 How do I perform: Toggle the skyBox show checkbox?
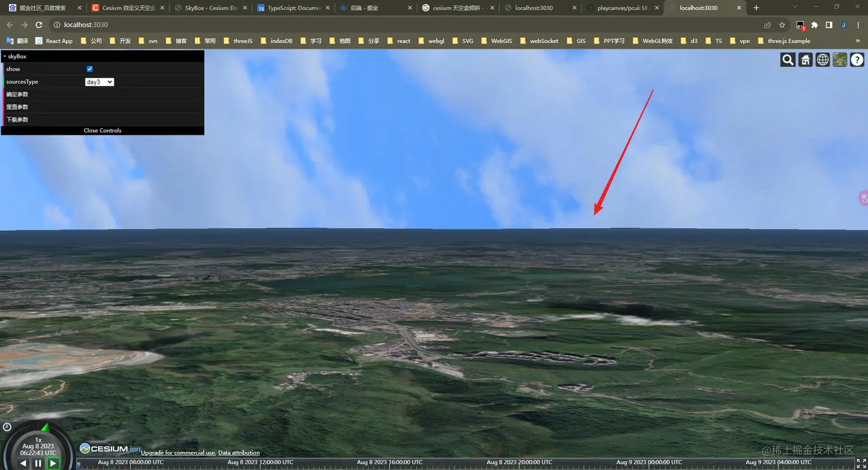click(90, 69)
